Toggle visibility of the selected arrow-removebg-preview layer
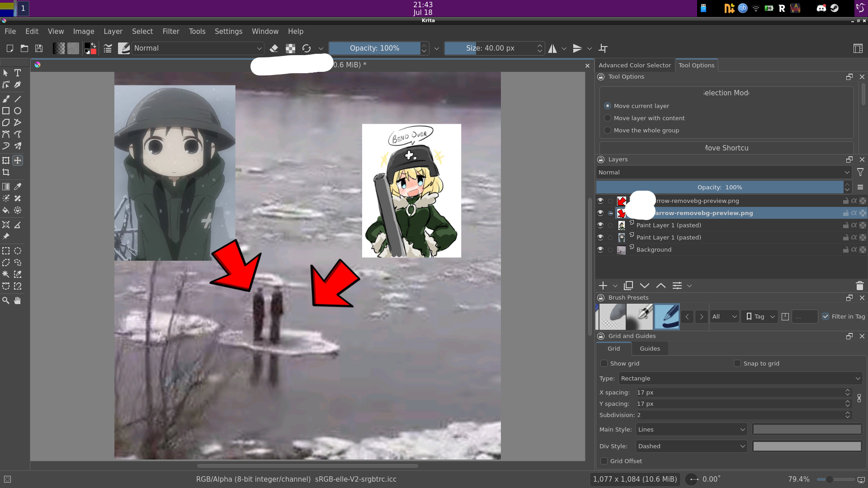The height and width of the screenshot is (488, 868). (600, 213)
